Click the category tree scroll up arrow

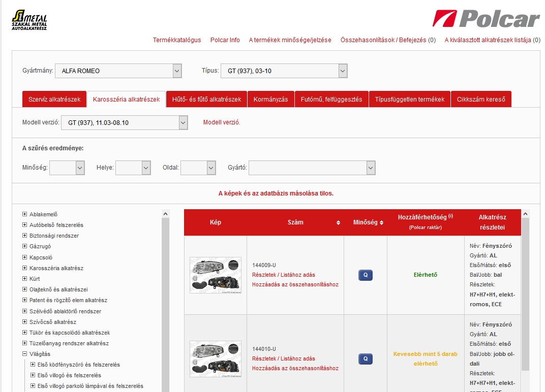point(165,214)
